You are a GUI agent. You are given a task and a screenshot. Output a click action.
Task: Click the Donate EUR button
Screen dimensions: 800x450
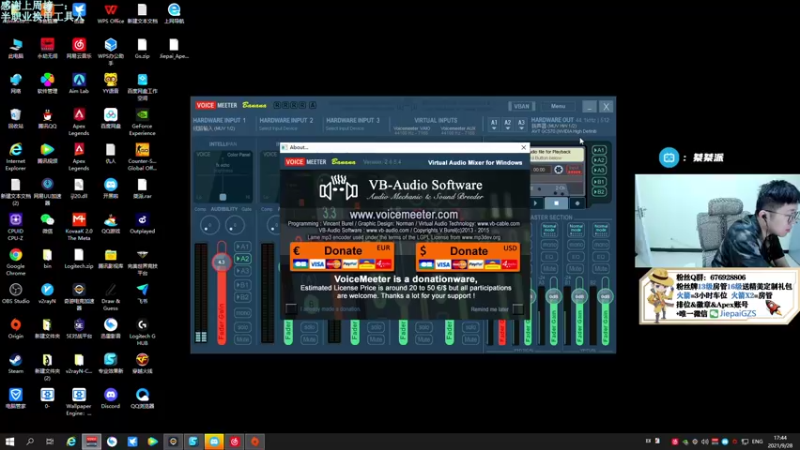click(342, 257)
